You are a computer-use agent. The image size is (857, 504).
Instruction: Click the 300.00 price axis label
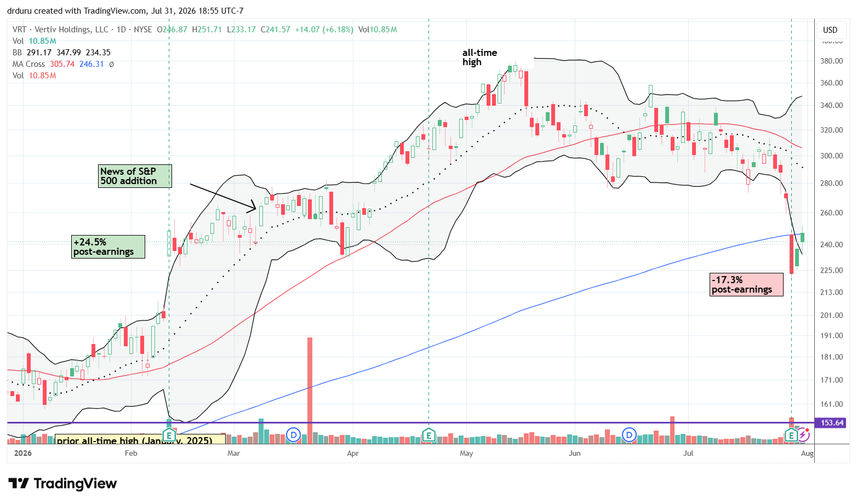click(832, 156)
